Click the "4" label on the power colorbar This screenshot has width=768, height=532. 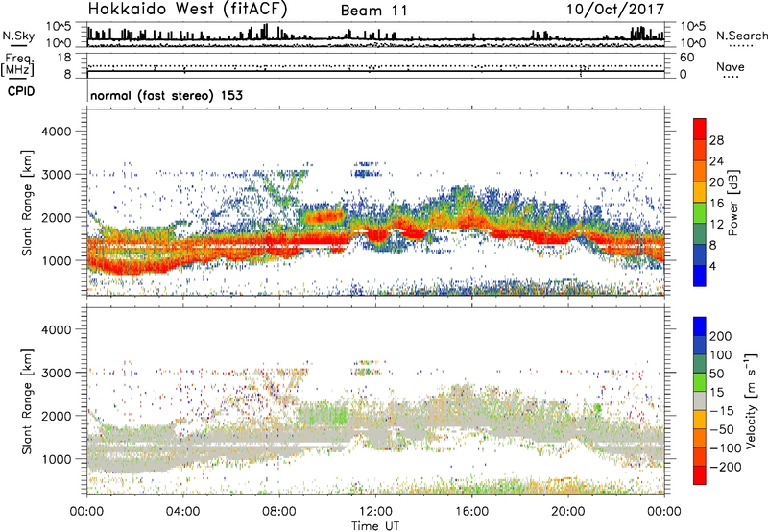tap(712, 267)
